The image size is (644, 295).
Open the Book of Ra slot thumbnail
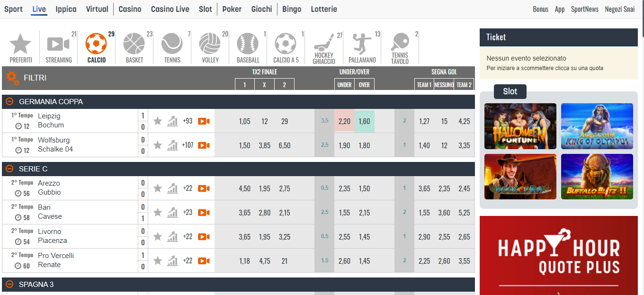click(520, 177)
